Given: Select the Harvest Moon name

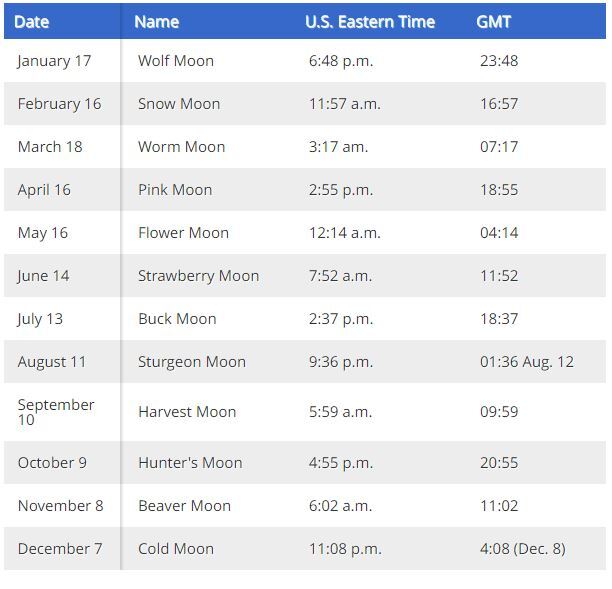Looking at the screenshot, I should pyautogui.click(x=187, y=412).
